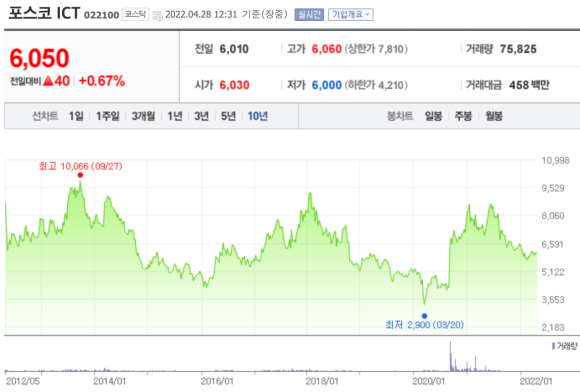Screen dimensions: 580x392
Task: Click the 하한가 4,210 text
Action: pyautogui.click(x=376, y=85)
